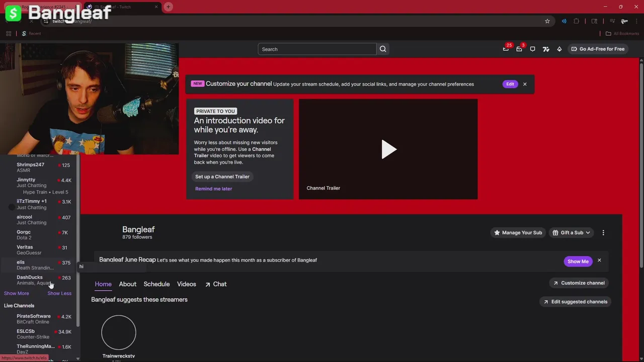Screen dimensions: 644x362
Task: Dismiss the Bangleaf June Recap banner
Action: pyautogui.click(x=599, y=260)
